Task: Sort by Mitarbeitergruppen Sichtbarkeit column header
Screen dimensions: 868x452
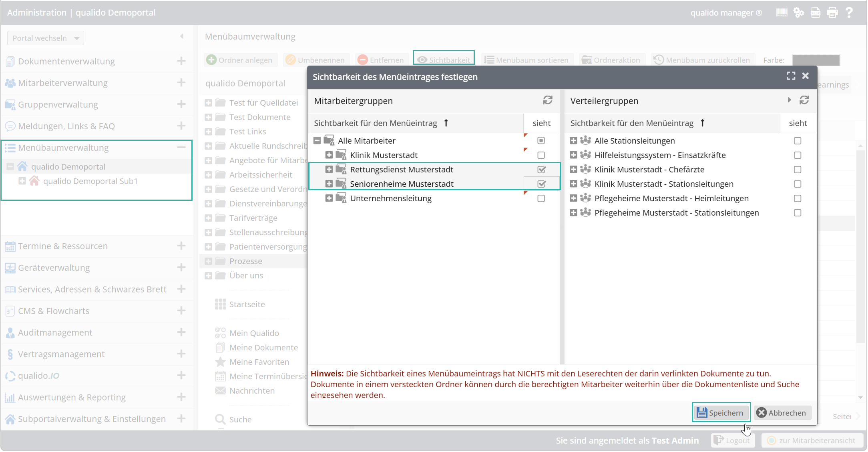Action: click(x=416, y=123)
